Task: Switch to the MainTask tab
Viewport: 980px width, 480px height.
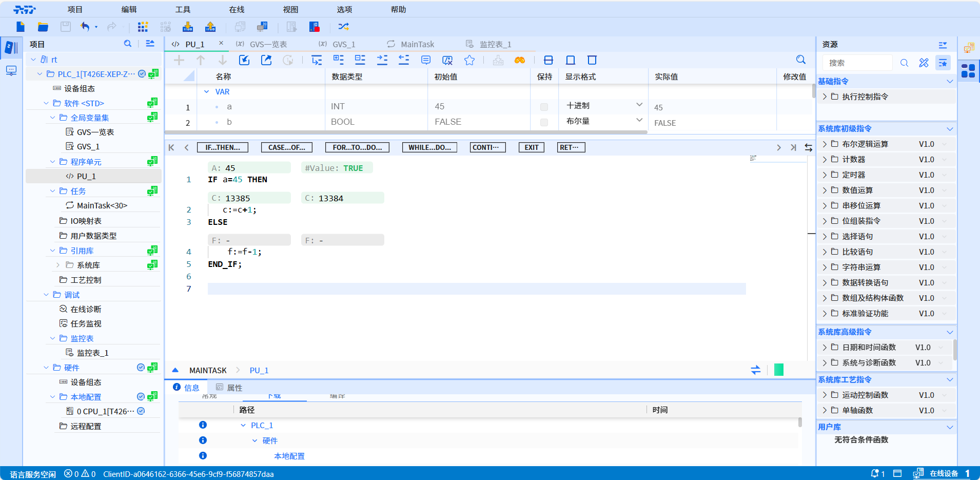Action: (x=417, y=44)
